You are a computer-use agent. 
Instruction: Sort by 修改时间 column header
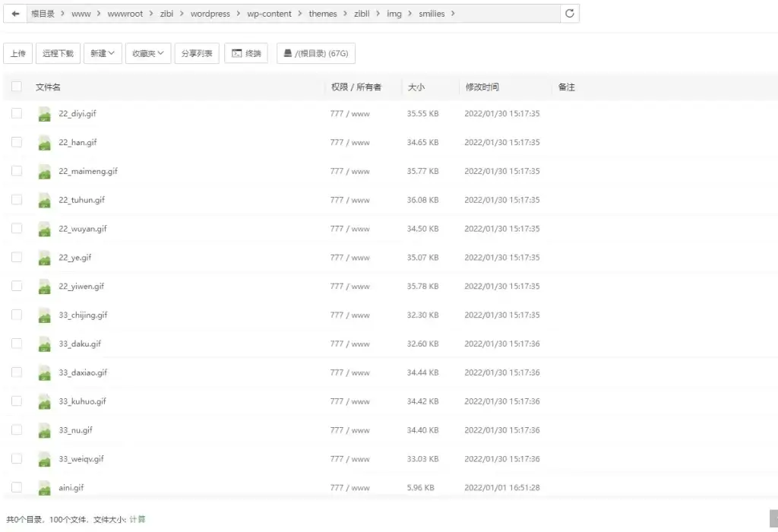click(x=482, y=87)
